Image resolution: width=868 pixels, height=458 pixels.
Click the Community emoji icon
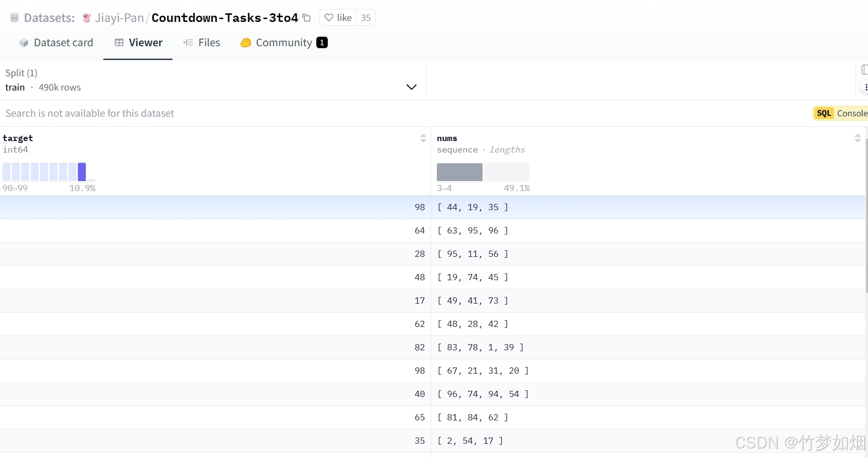coord(246,42)
